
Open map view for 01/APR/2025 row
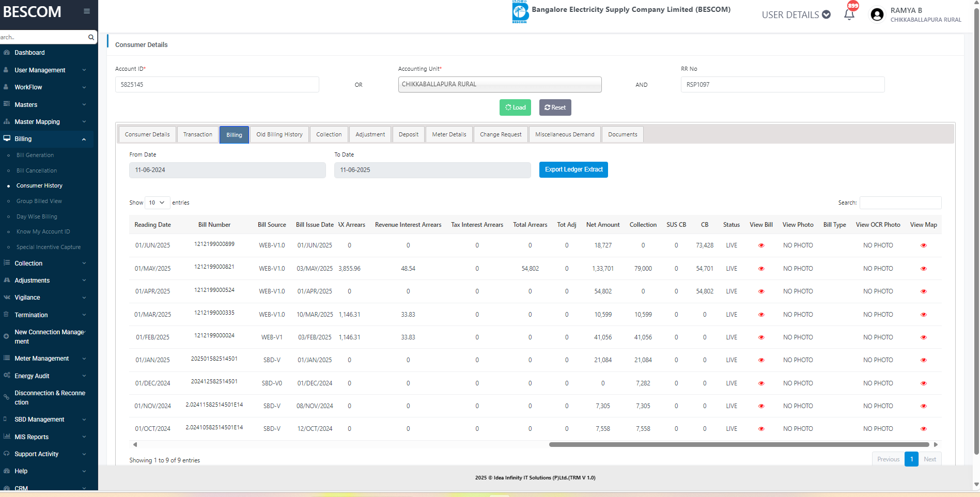924,291
